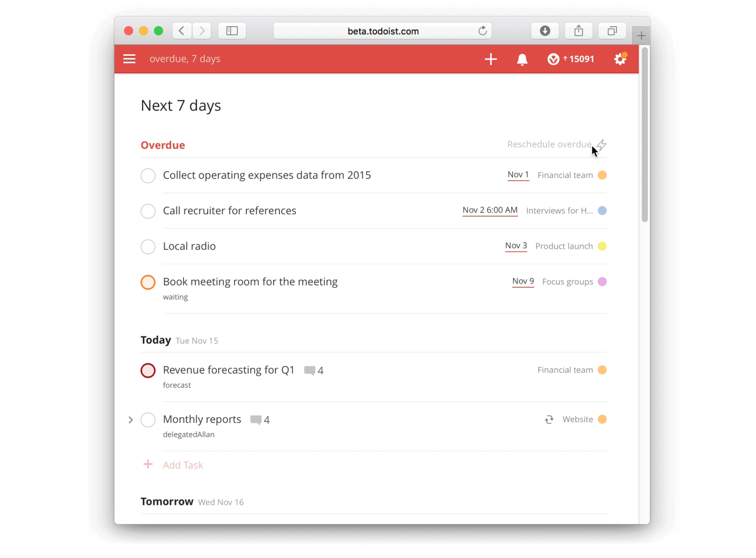Click the forecast label
Viewport: 756px width, 558px height.
click(x=177, y=385)
